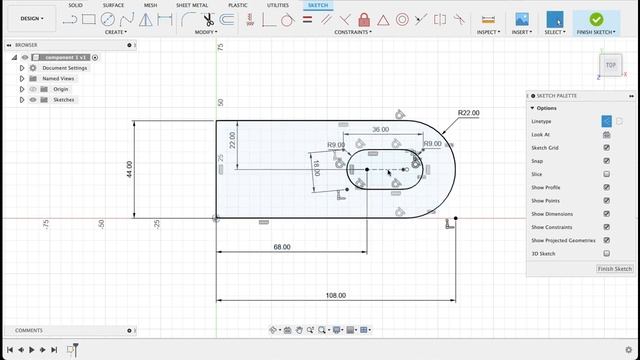Screen dimensions: 640x360
Task: Click the green Finish Sketch checkmark
Action: 596,19
